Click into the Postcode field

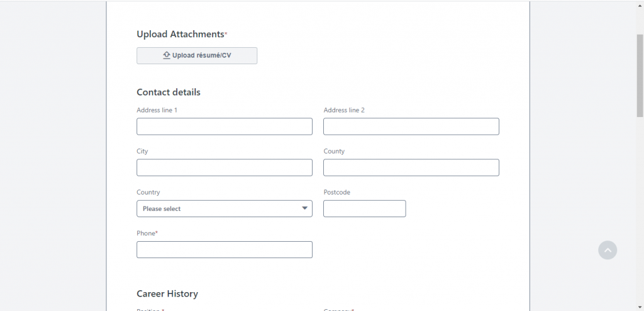(364, 208)
